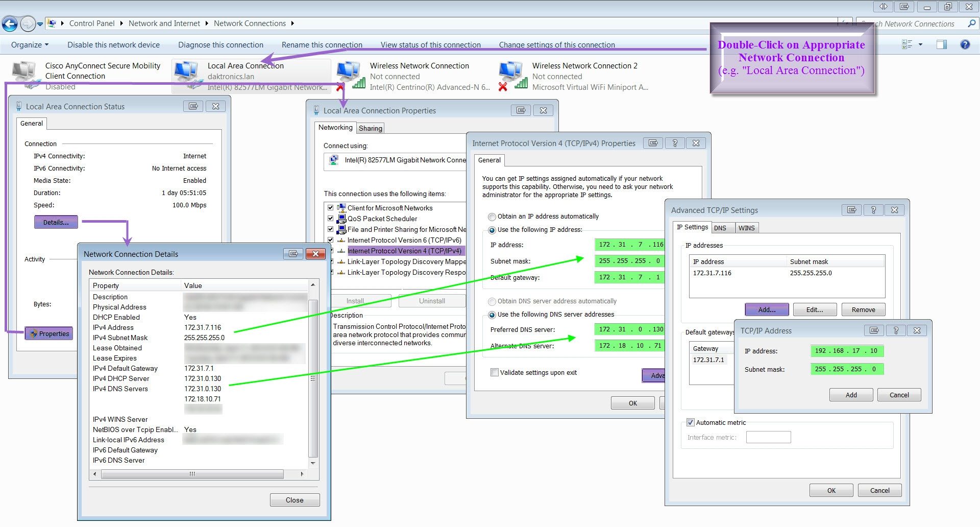This screenshot has height=527, width=980.
Task: Select Obtain an IP address automatically
Action: 492,217
